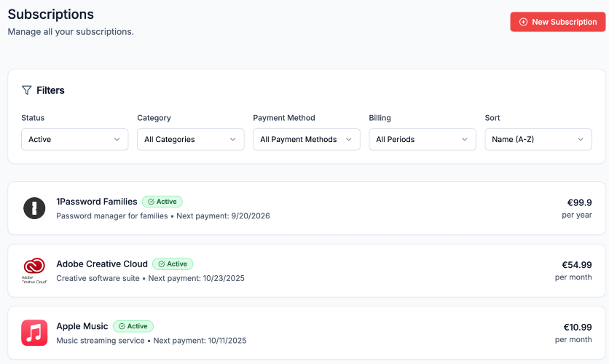Click the €54.99 price amount
Image resolution: width=609 pixels, height=364 pixels.
(x=577, y=265)
